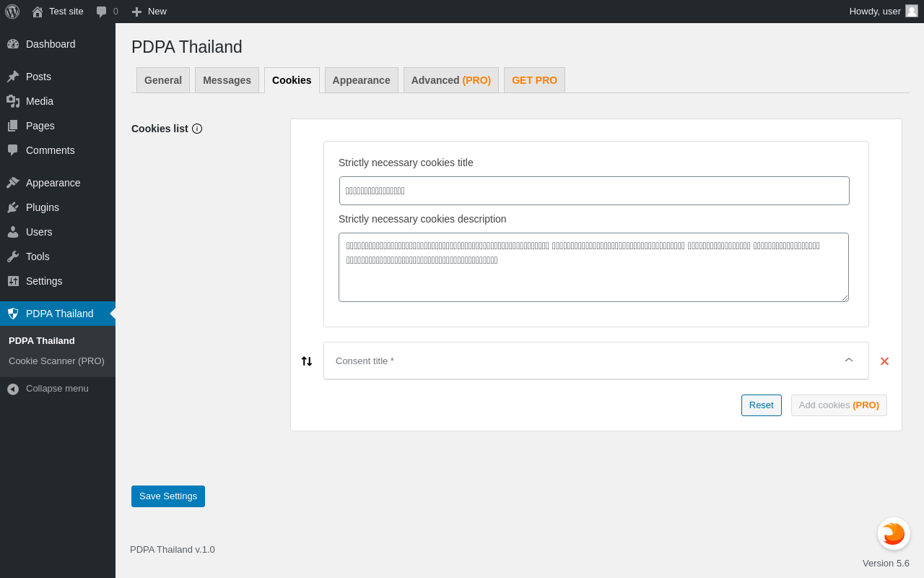This screenshot has width=924, height=578.
Task: Click the Pages icon in sidebar
Action: (x=13, y=126)
